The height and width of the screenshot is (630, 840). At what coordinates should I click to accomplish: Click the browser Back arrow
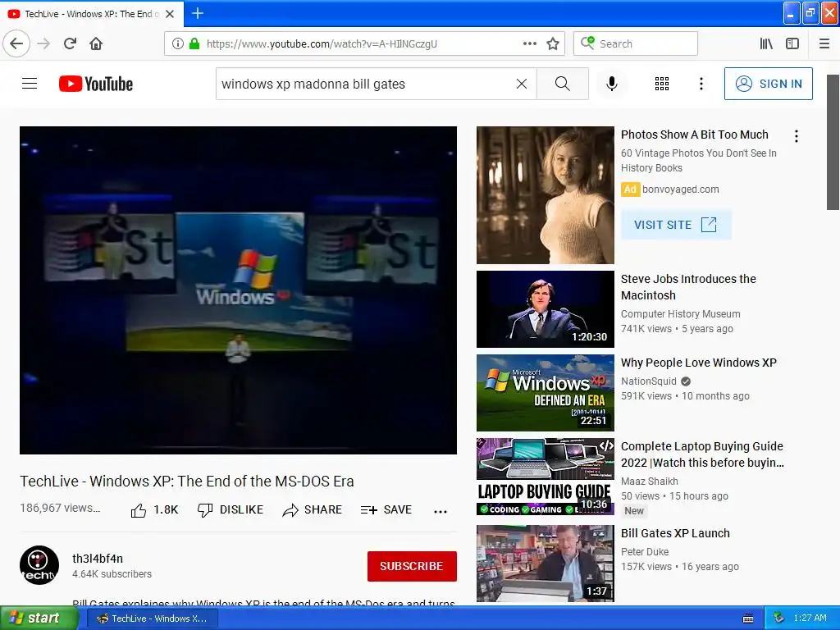pyautogui.click(x=16, y=44)
